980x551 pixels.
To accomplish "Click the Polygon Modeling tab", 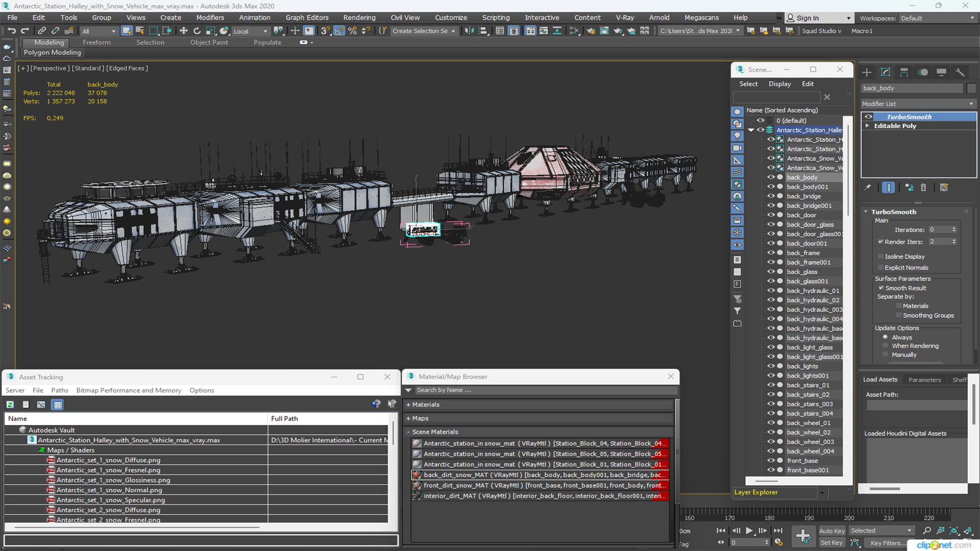I will tap(53, 53).
